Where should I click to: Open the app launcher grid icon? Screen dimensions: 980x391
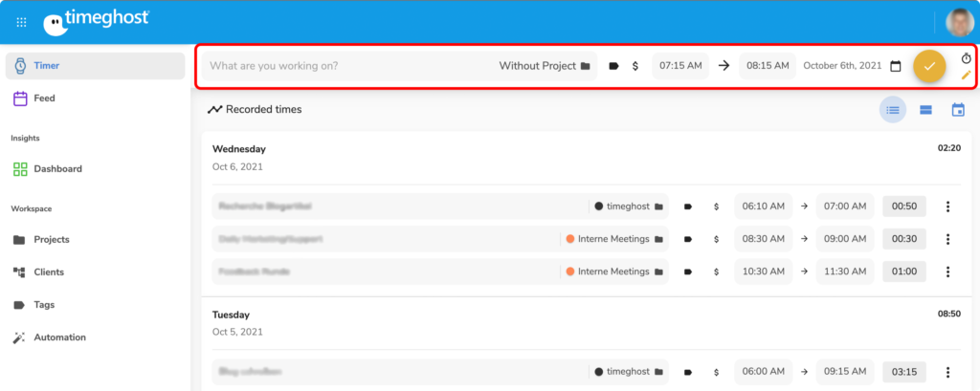pyautogui.click(x=21, y=22)
